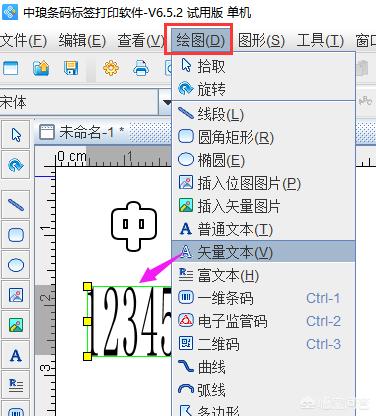Open the 编辑(E) menu
The width and height of the screenshot is (376, 416).
[x=82, y=41]
